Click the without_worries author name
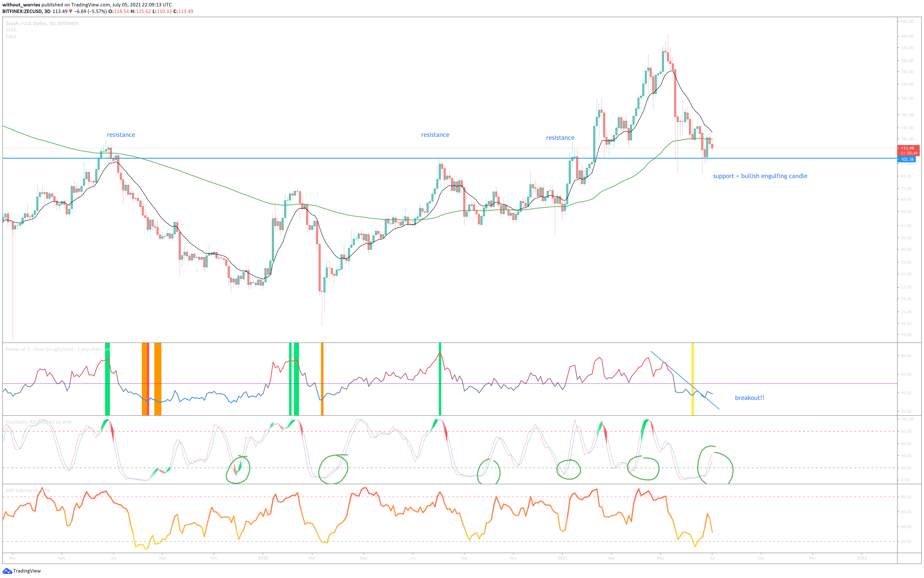Image resolution: width=924 pixels, height=578 pixels. pos(21,5)
